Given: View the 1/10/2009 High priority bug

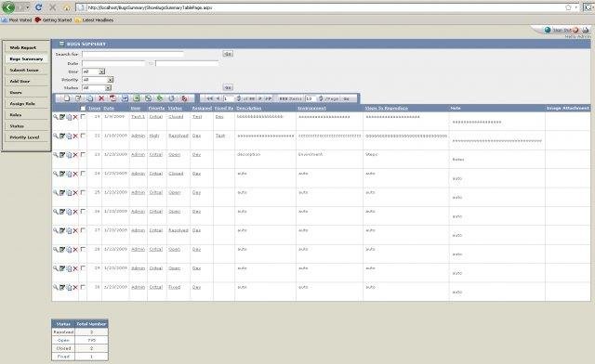Looking at the screenshot, I should 56,136.
